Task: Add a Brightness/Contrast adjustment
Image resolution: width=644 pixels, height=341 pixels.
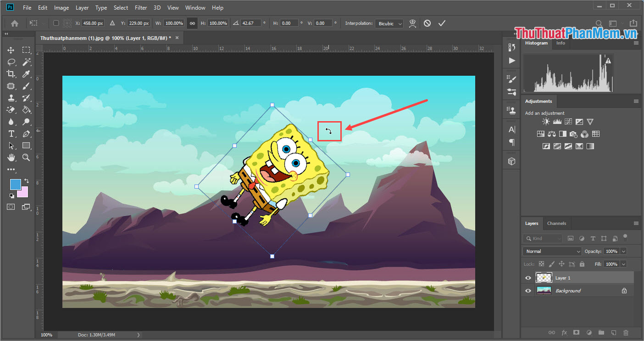Action: coord(545,121)
